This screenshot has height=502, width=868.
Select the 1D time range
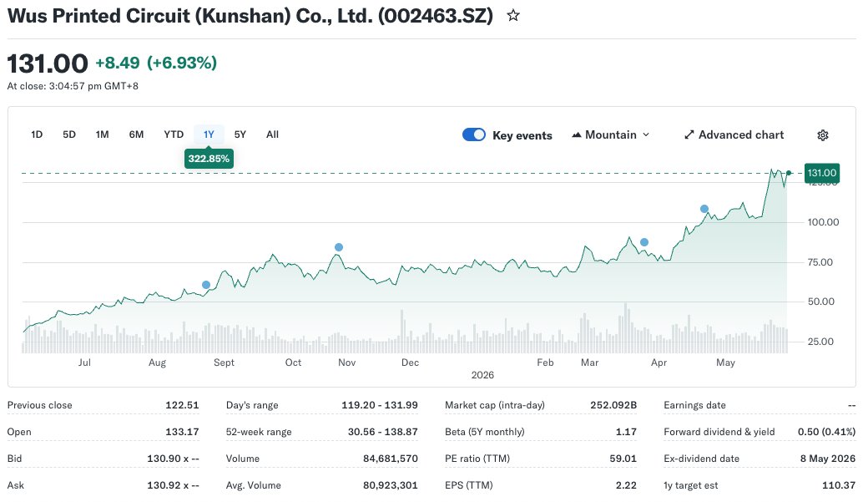tap(37, 134)
